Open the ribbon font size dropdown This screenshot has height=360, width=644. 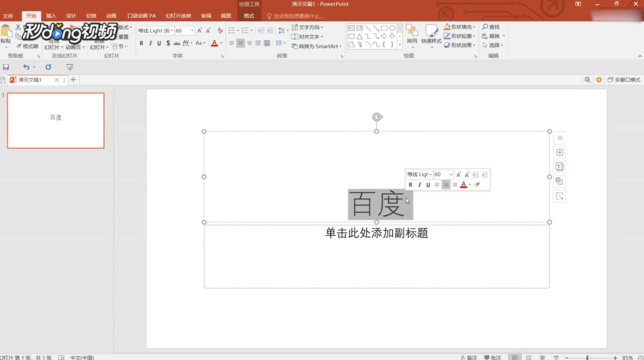tap(192, 31)
